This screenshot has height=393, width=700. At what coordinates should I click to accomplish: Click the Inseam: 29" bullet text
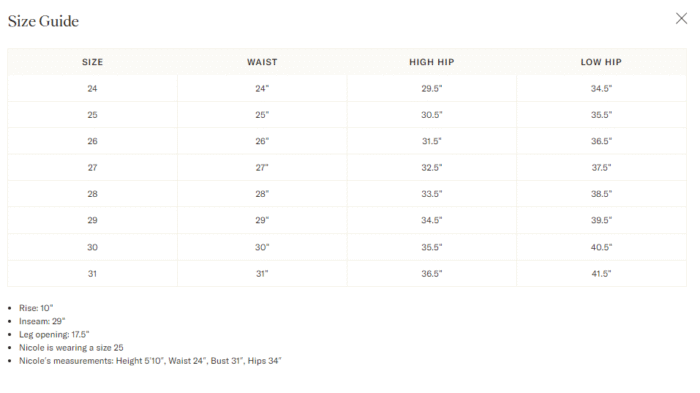tap(42, 321)
